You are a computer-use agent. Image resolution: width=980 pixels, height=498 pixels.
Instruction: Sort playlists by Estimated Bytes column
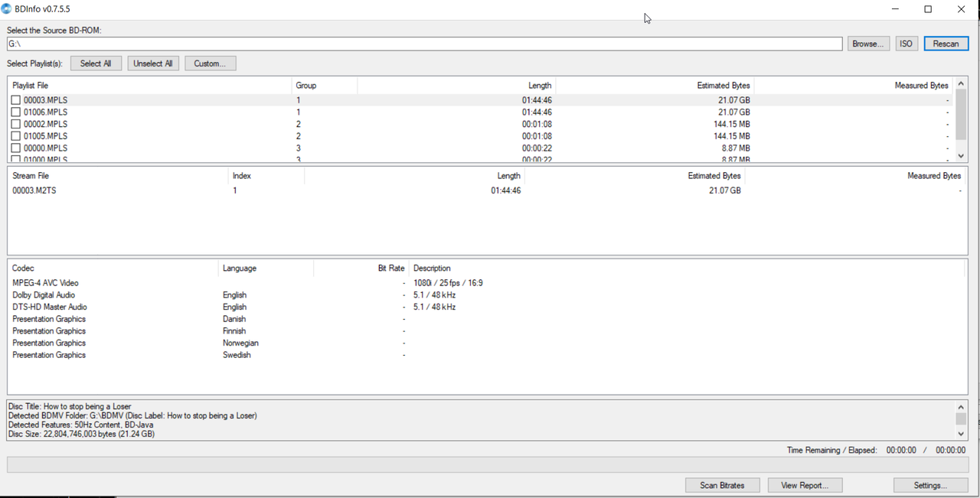click(655, 86)
